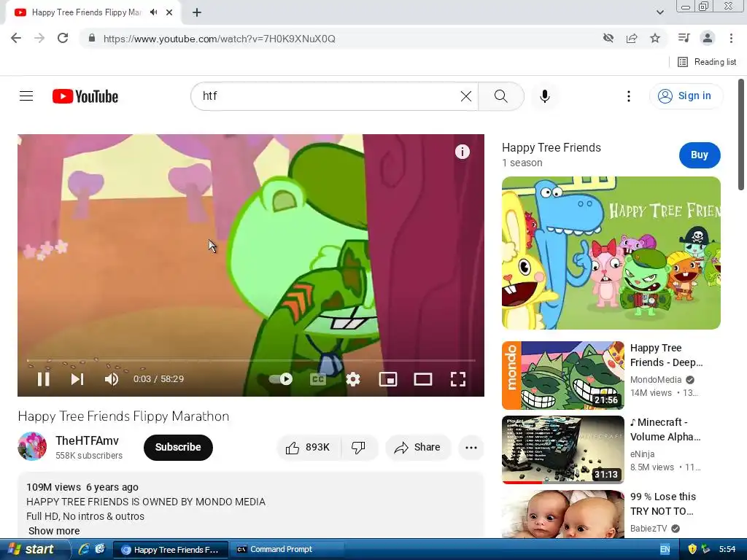747x560 pixels.
Task: Open the media control button
Action: [684, 38]
